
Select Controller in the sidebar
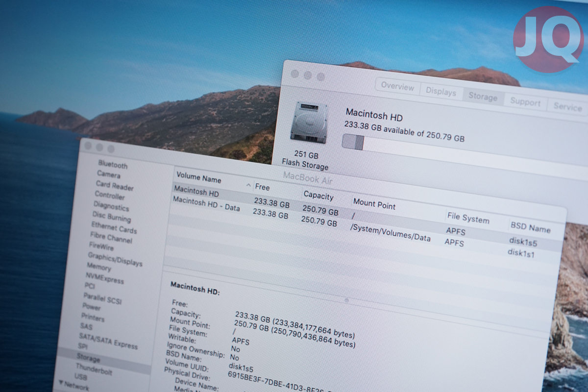pyautogui.click(x=110, y=195)
